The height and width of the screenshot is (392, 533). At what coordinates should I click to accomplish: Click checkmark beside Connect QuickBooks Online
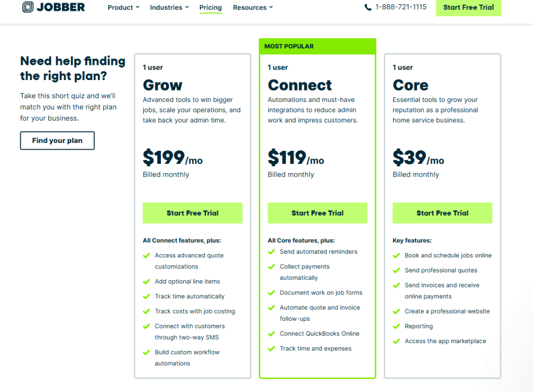click(x=271, y=334)
